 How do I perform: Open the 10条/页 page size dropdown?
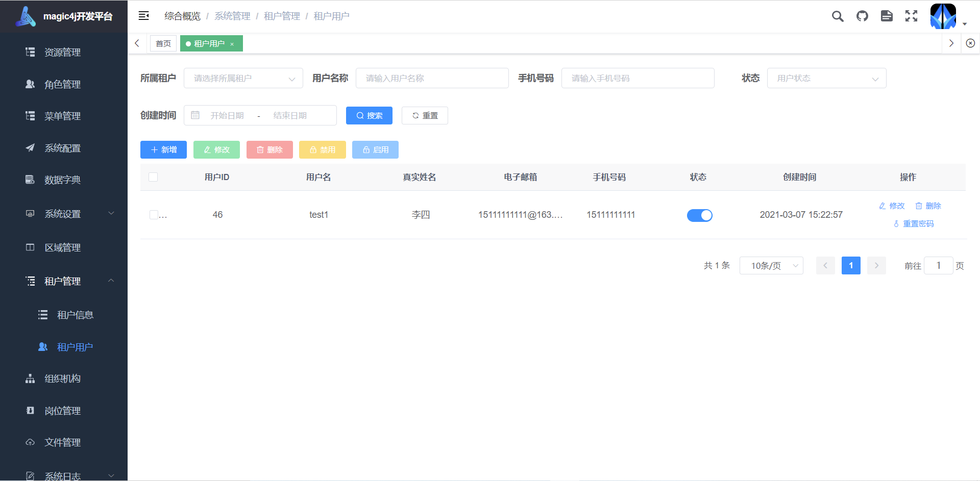pyautogui.click(x=771, y=265)
